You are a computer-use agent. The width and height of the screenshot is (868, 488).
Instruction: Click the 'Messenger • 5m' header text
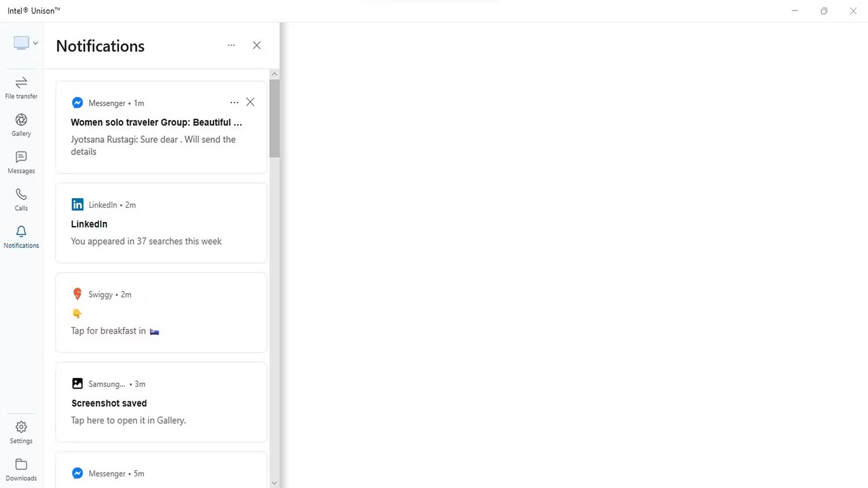point(116,474)
